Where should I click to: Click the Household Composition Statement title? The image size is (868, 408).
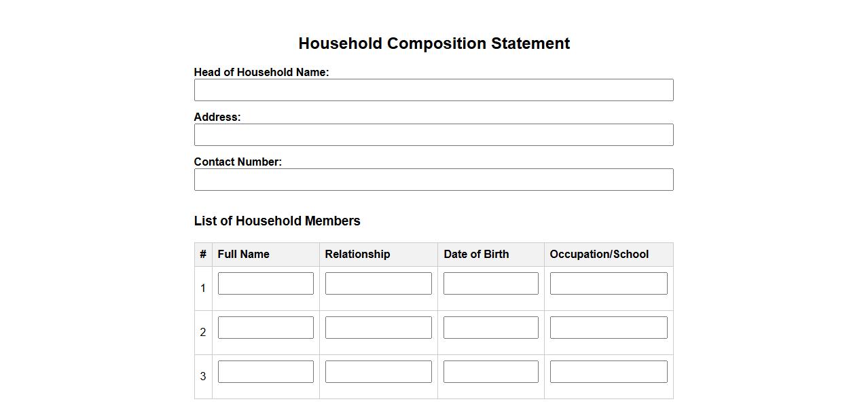click(x=434, y=43)
